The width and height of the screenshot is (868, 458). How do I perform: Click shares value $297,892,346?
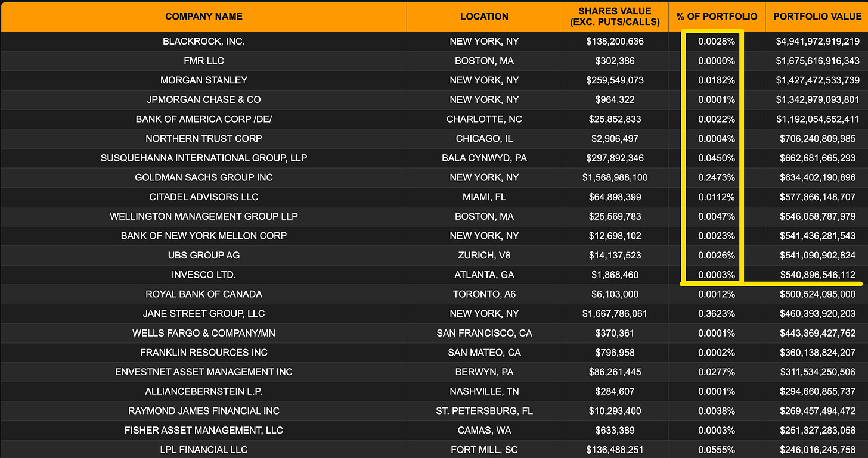615,158
